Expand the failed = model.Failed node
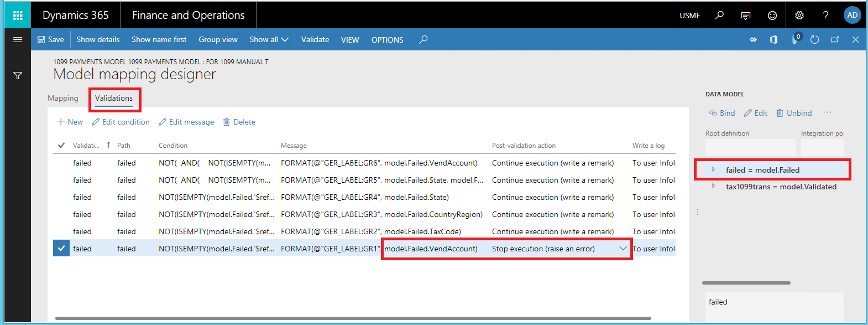The image size is (868, 325). [x=713, y=169]
